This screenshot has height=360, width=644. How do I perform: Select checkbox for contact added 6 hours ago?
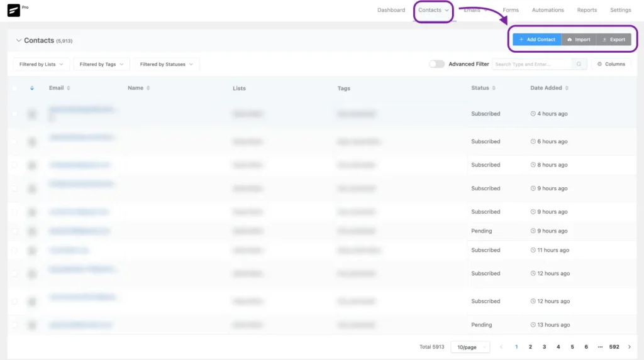pyautogui.click(x=14, y=141)
